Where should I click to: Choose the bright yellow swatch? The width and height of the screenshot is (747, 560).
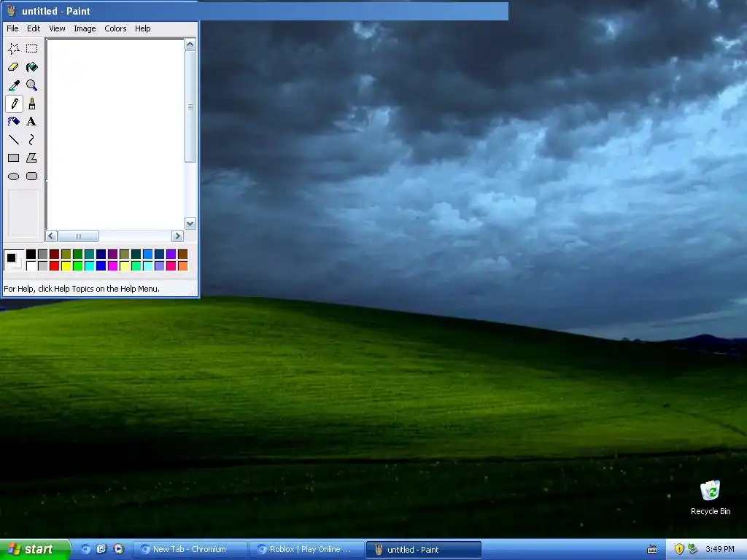coord(66,265)
